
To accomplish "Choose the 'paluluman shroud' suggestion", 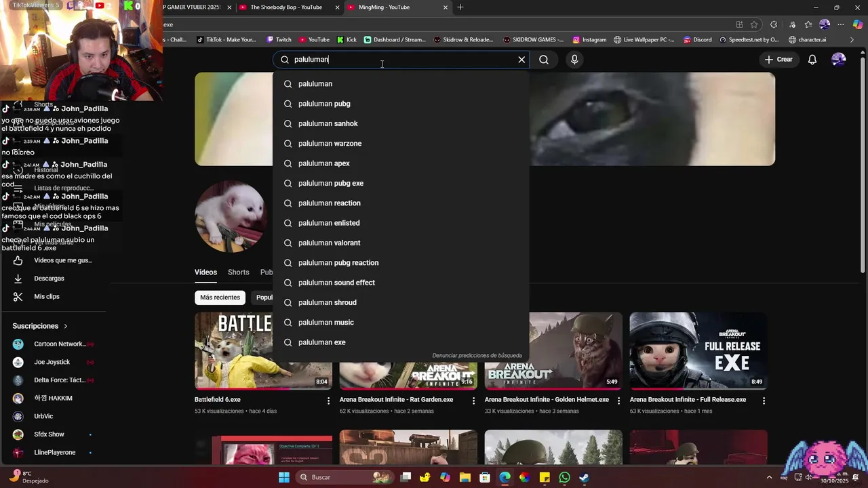I will pos(401,302).
